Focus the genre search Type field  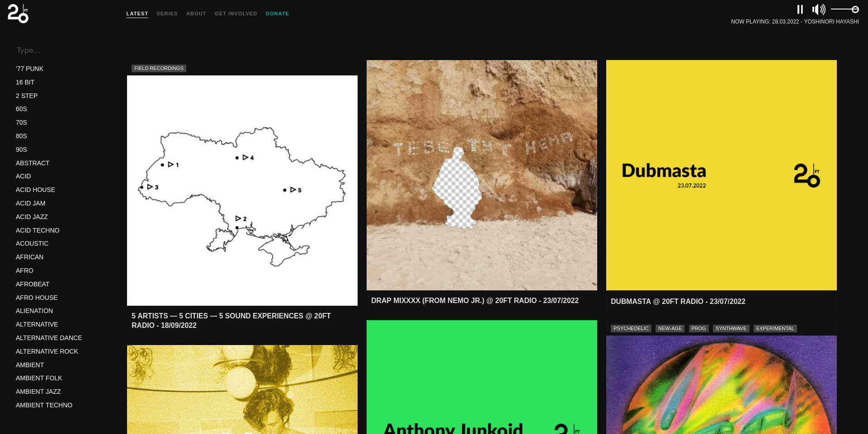click(x=59, y=50)
